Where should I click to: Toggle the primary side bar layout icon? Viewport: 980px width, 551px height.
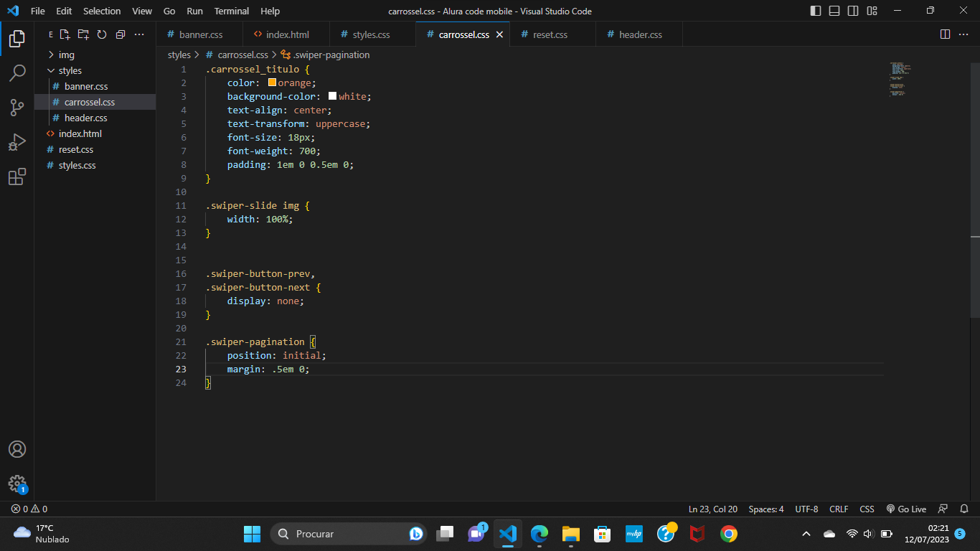pos(816,11)
